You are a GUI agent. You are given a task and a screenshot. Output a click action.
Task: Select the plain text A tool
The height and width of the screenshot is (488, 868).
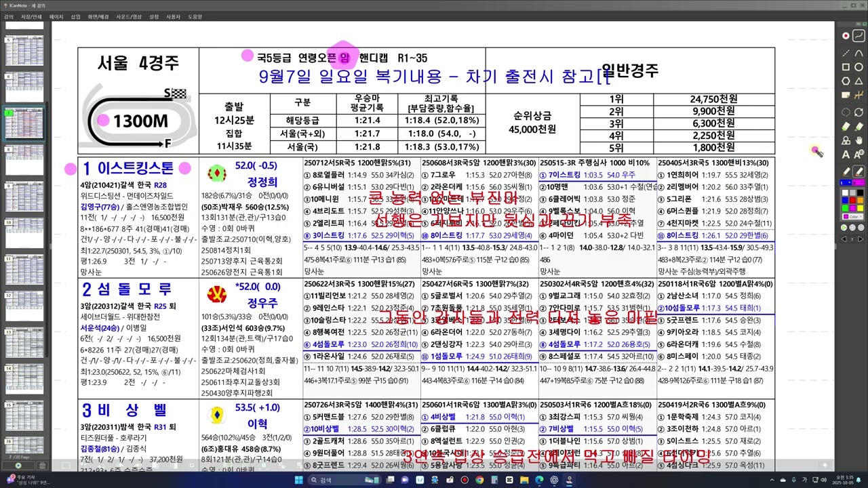pos(846,154)
